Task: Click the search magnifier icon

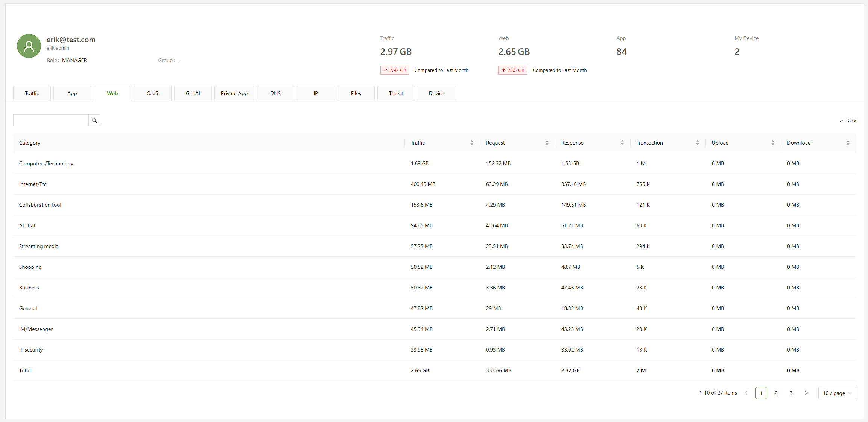Action: click(x=94, y=120)
